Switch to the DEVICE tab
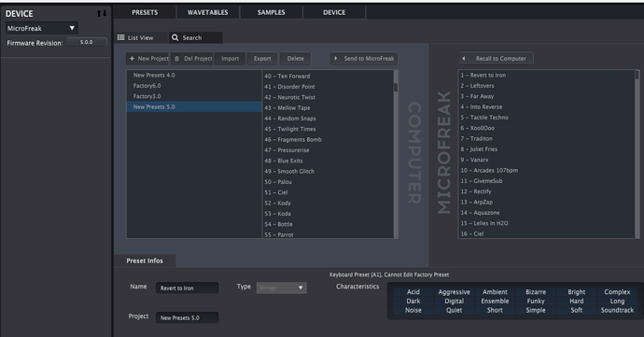The image size is (644, 337). (x=334, y=12)
